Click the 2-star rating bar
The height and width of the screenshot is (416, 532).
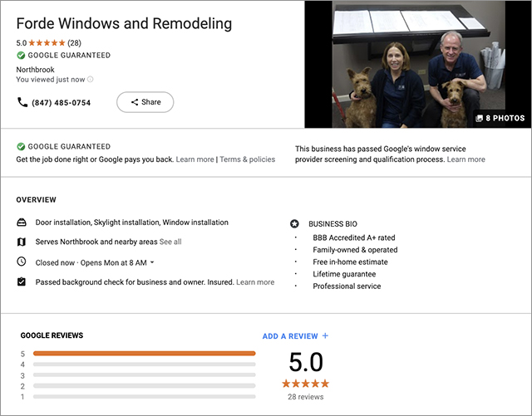[144, 386]
